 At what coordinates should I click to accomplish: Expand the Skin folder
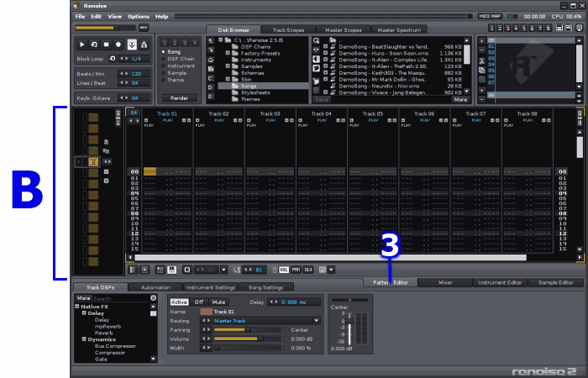point(228,80)
